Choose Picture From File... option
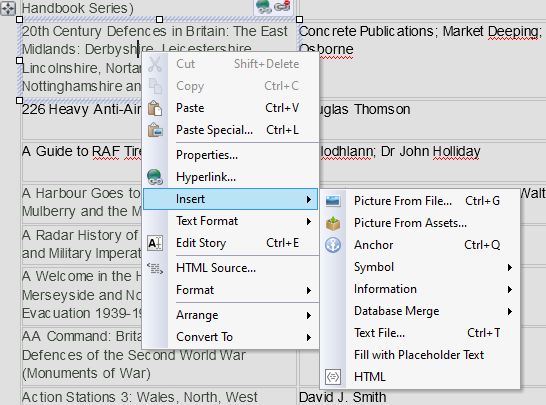Screen dimensions: 546x405 pos(420,201)
